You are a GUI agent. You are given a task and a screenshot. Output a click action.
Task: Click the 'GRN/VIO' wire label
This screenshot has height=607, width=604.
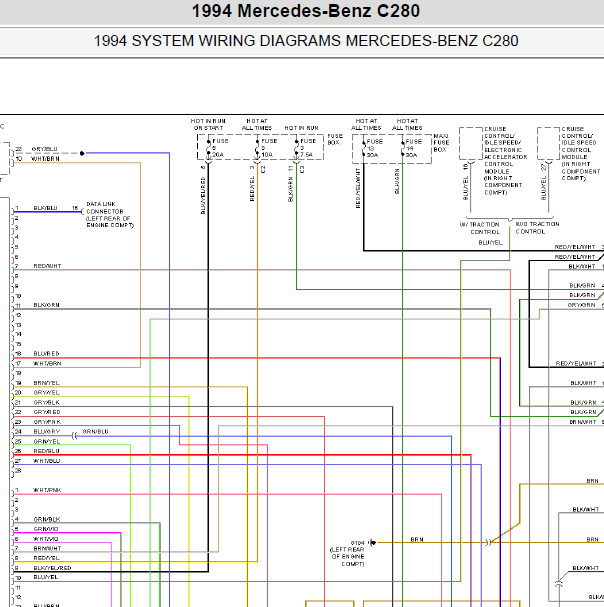[x=46, y=529]
